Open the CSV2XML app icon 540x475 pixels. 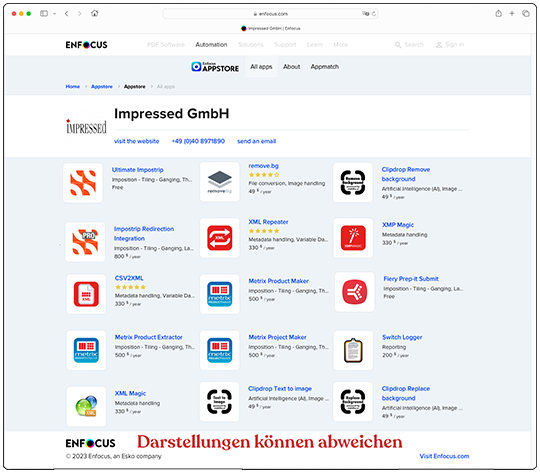click(86, 294)
